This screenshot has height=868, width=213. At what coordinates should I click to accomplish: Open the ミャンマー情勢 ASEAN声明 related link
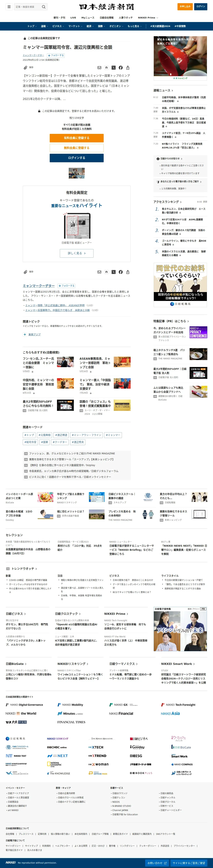click(x=55, y=305)
